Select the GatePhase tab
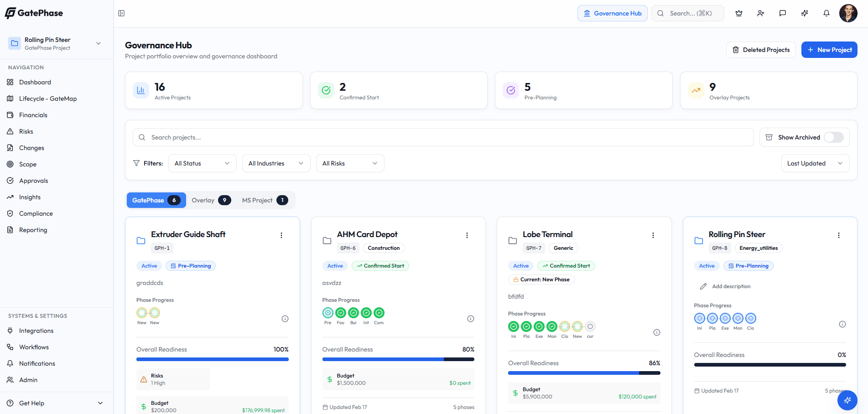868x414 pixels. coord(156,200)
